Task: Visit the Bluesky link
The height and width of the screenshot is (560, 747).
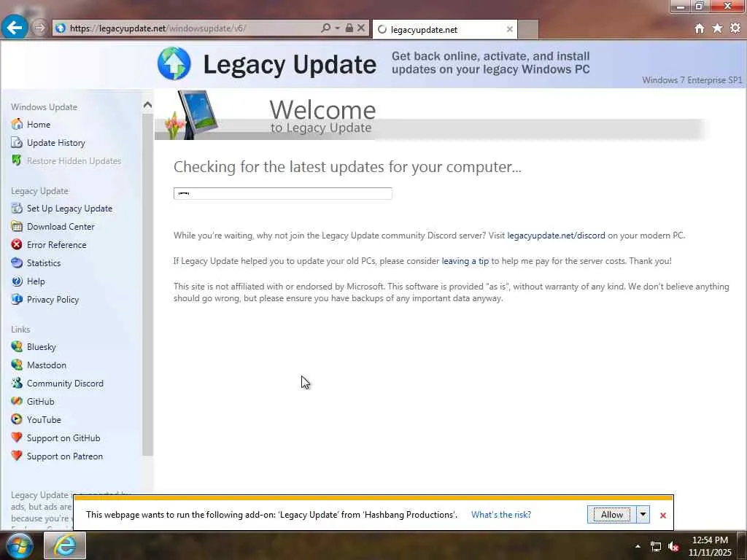Action: click(x=42, y=346)
